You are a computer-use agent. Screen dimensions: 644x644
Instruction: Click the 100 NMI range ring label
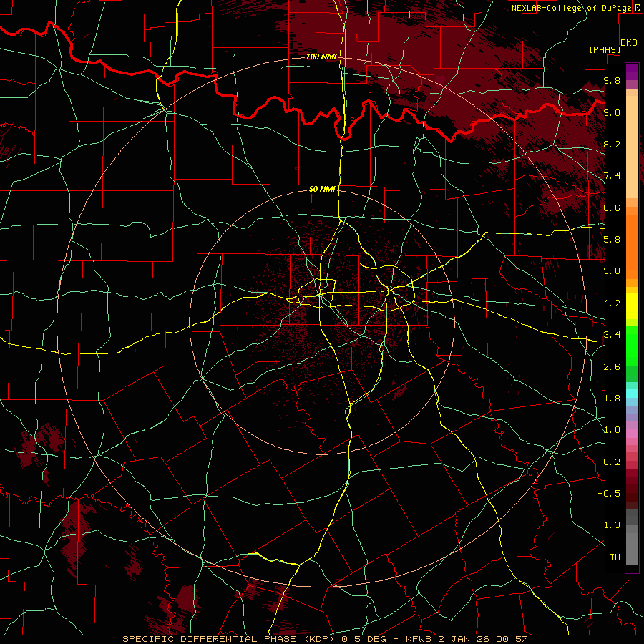pyautogui.click(x=321, y=57)
